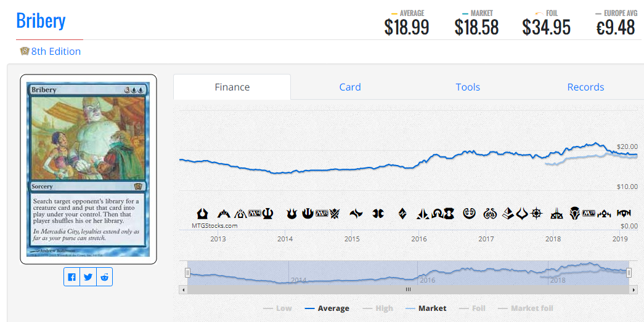The width and height of the screenshot is (644, 322).
Task: Click the right handle of chart navigator
Action: [629, 273]
